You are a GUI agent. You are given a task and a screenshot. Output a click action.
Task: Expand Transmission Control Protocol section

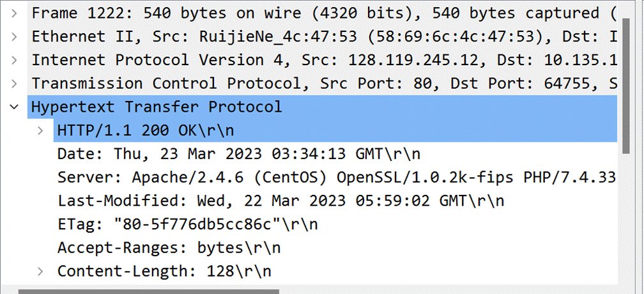14,84
